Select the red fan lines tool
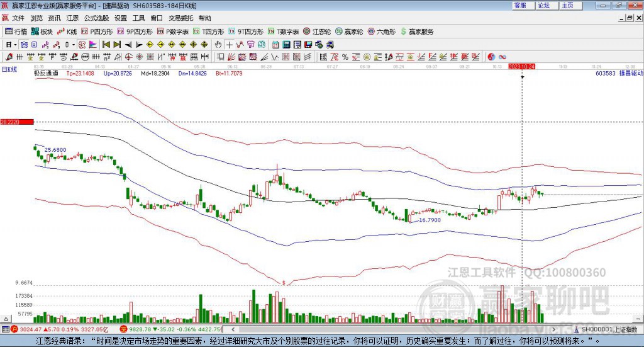Screen dimensions: 644x347 coord(231,57)
